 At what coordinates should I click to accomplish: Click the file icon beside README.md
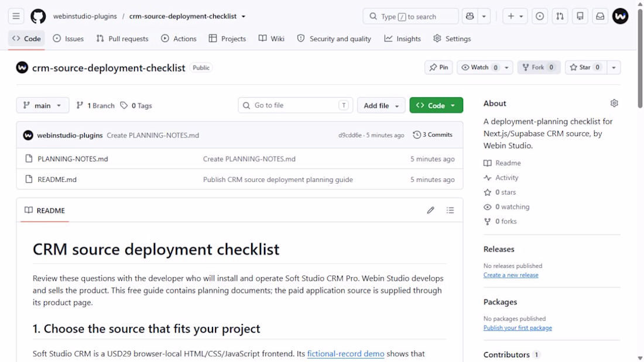[29, 179]
